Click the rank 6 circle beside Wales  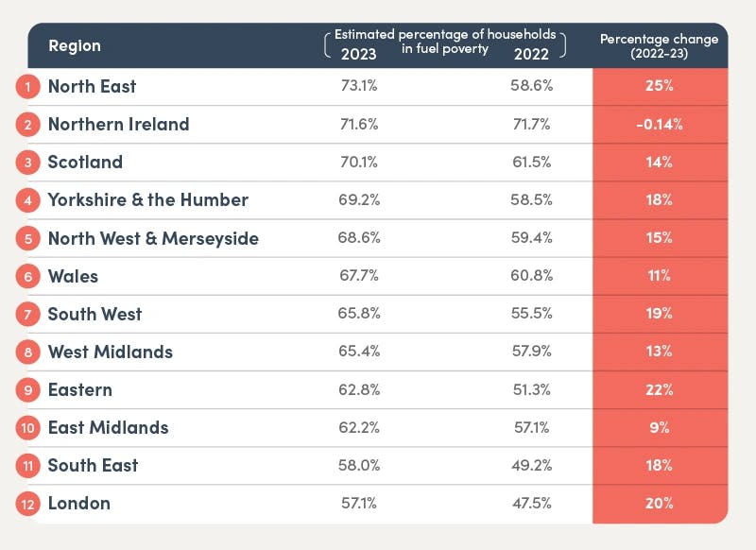28,277
